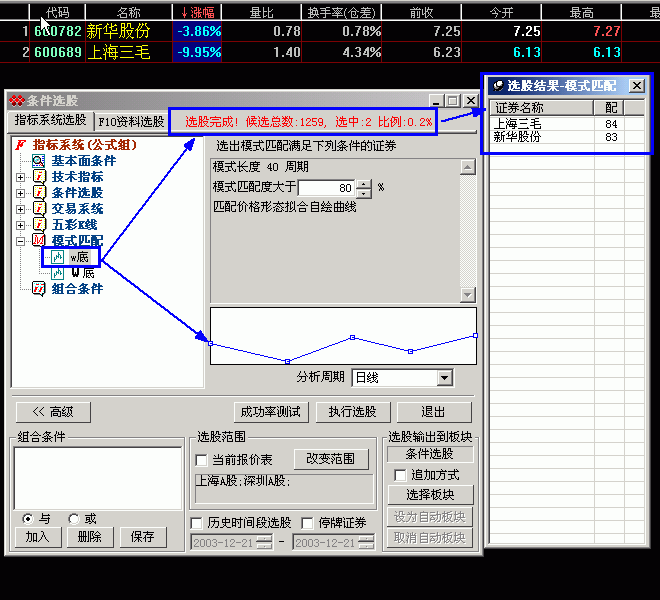Click the 交易系统 tree icon
The width and height of the screenshot is (660, 600).
(40, 209)
